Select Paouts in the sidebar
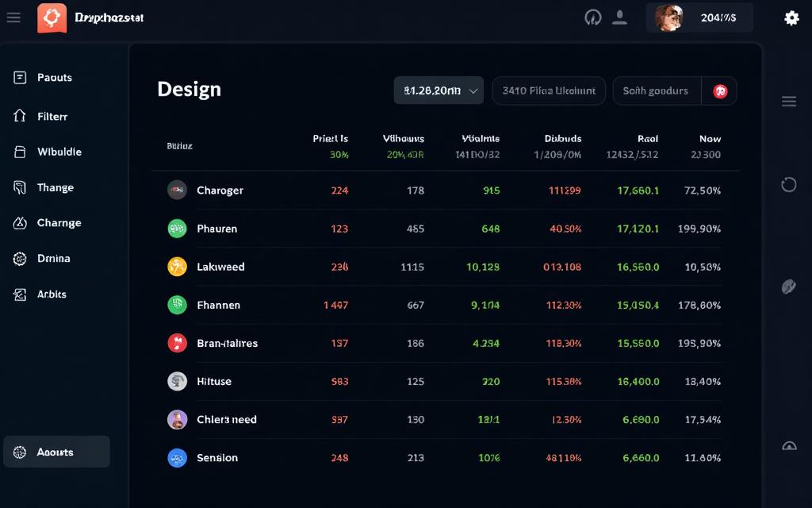Viewport: 812px width, 508px height. [54, 78]
